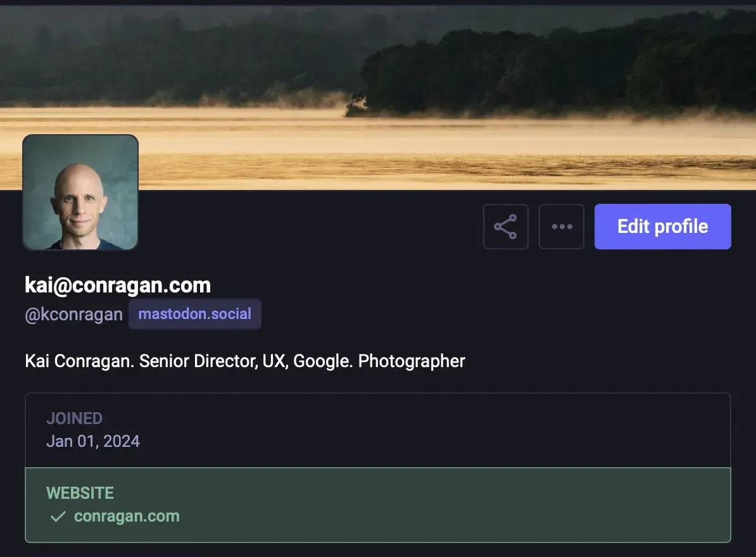Click the share profile icon
Screen dimensions: 756x557
(505, 226)
